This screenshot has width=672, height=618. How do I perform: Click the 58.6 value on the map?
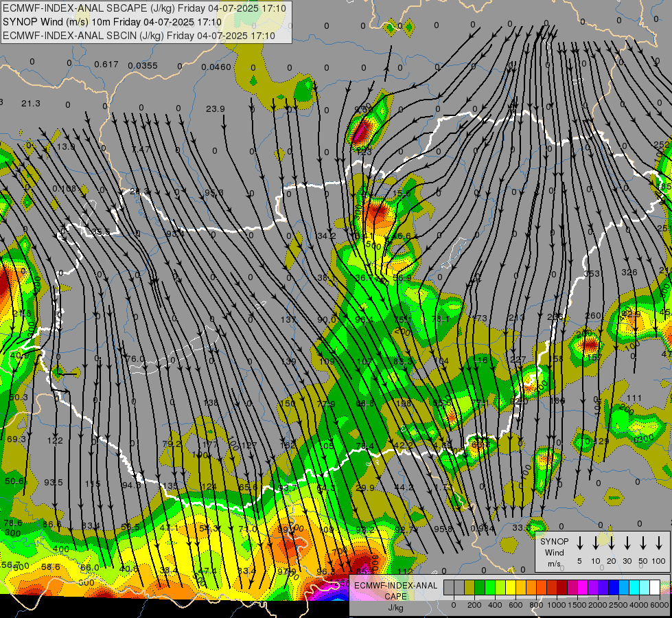(x=51, y=567)
